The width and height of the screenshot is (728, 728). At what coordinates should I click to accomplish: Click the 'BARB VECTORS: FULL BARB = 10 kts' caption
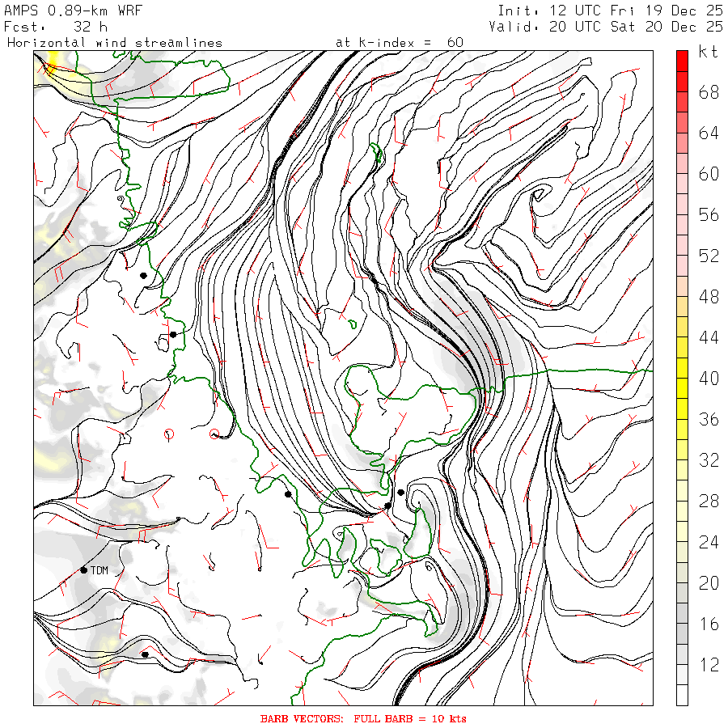tap(363, 719)
